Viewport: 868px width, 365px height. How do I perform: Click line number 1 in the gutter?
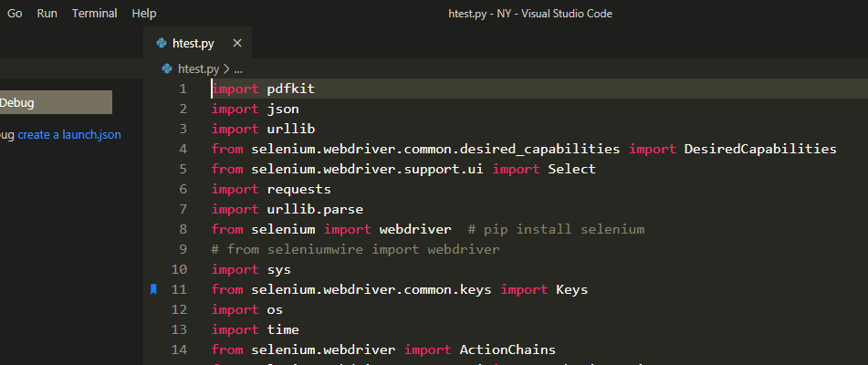pyautogui.click(x=183, y=89)
